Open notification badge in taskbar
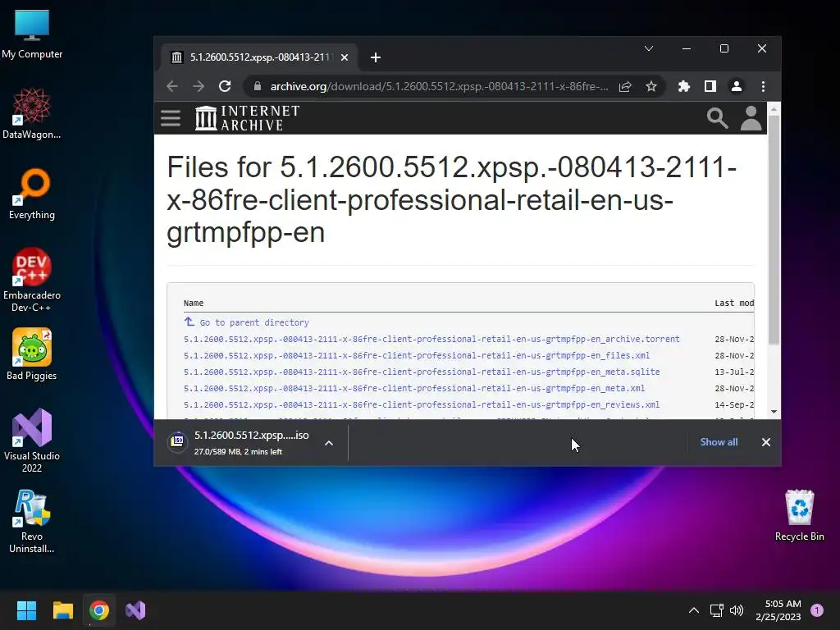Image resolution: width=840 pixels, height=630 pixels. pos(817,610)
